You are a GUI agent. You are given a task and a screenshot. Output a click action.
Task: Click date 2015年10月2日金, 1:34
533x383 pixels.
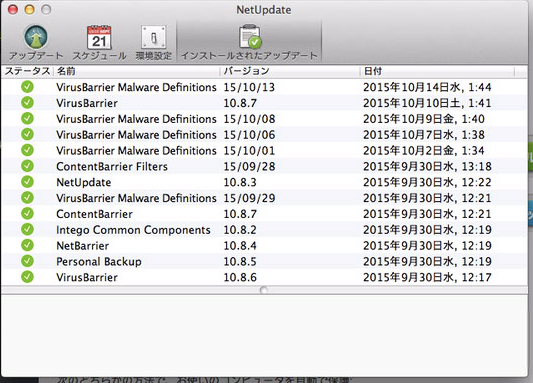424,151
